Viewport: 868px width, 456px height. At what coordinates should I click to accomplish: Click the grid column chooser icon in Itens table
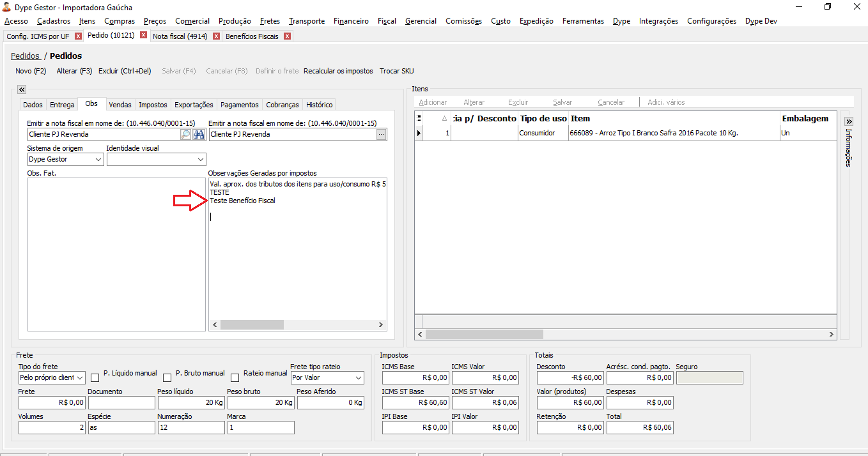coord(419,118)
